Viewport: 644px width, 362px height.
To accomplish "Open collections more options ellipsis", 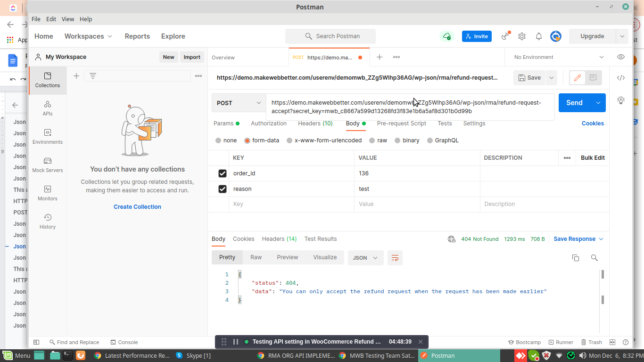I will [198, 76].
